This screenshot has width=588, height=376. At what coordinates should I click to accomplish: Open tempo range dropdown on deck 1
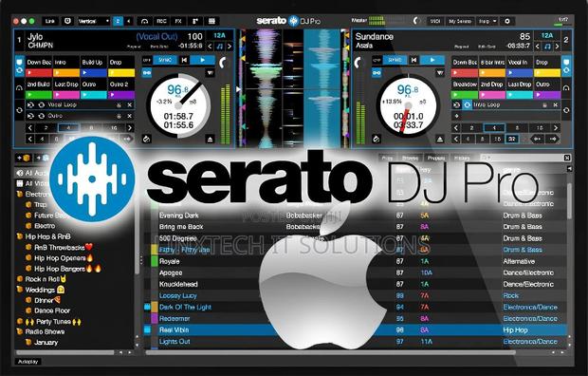point(210,72)
